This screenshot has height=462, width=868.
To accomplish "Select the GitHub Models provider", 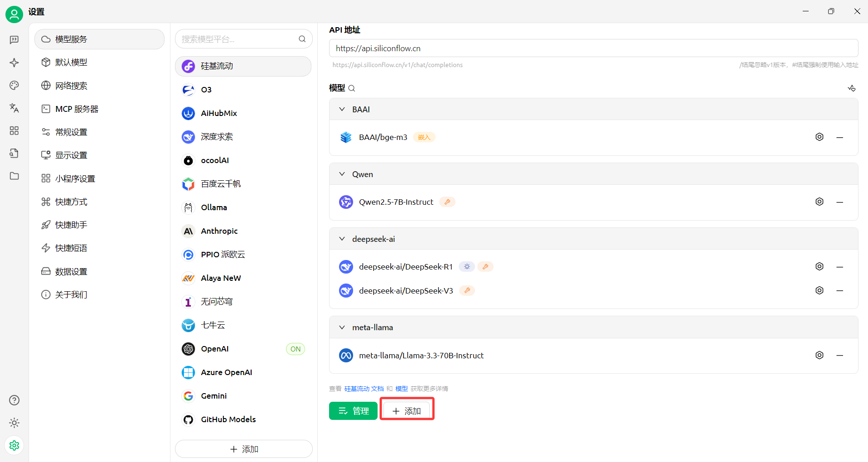I will 243,419.
